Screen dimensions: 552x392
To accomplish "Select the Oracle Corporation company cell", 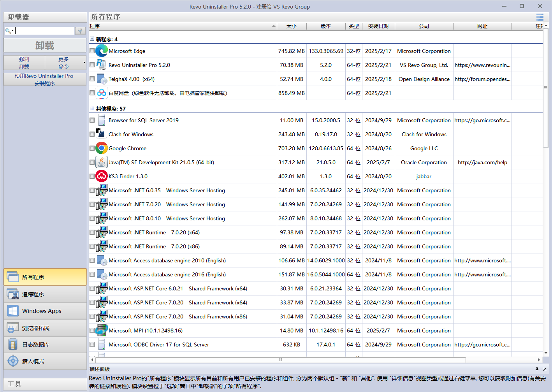I will click(x=424, y=162).
